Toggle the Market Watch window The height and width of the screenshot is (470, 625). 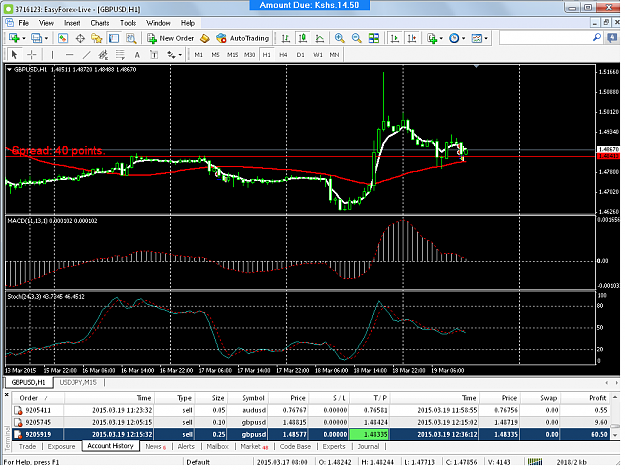click(63, 38)
